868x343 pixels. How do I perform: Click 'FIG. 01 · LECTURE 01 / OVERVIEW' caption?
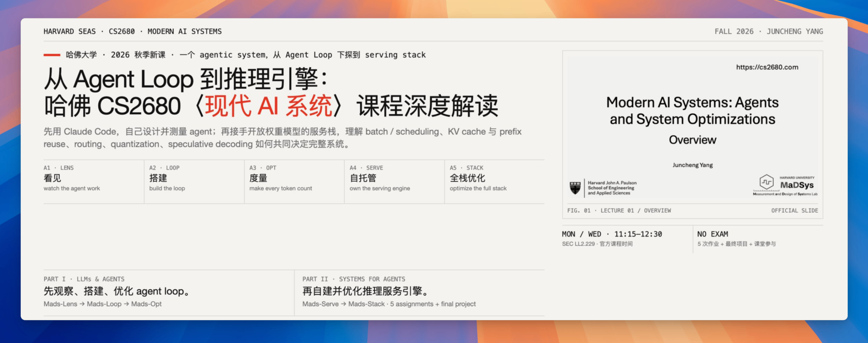pos(619,210)
